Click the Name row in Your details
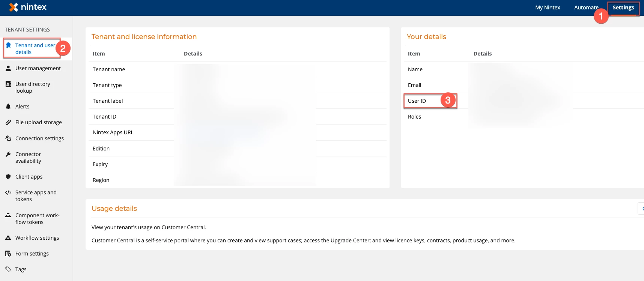The width and height of the screenshot is (644, 281). (x=415, y=69)
